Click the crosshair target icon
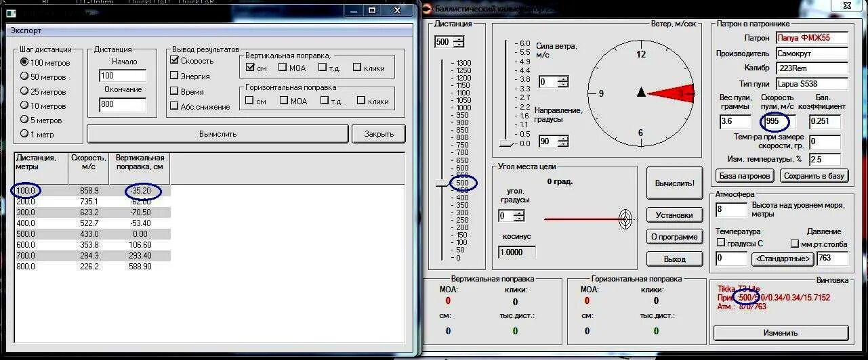The image size is (868, 360). pos(627,218)
